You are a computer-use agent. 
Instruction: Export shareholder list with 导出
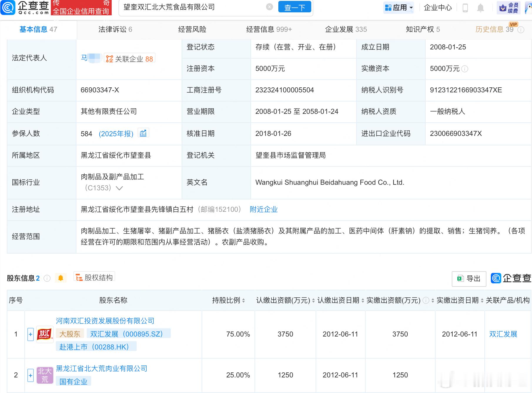pos(469,279)
